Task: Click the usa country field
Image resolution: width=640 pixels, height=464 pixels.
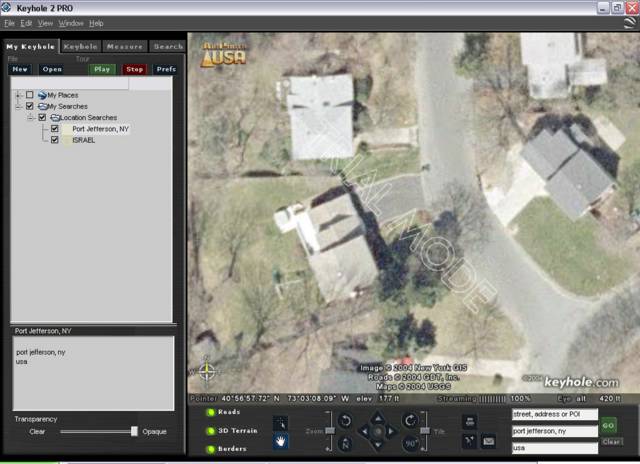Action: coord(555,448)
